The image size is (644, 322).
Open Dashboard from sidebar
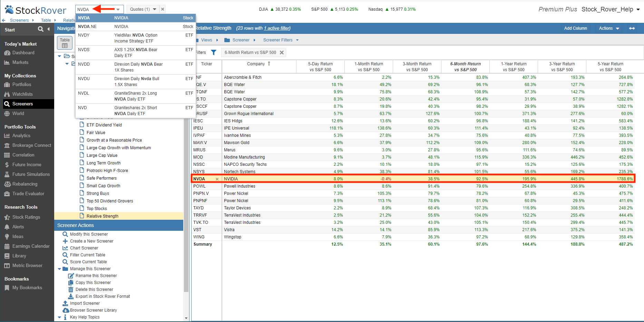23,53
